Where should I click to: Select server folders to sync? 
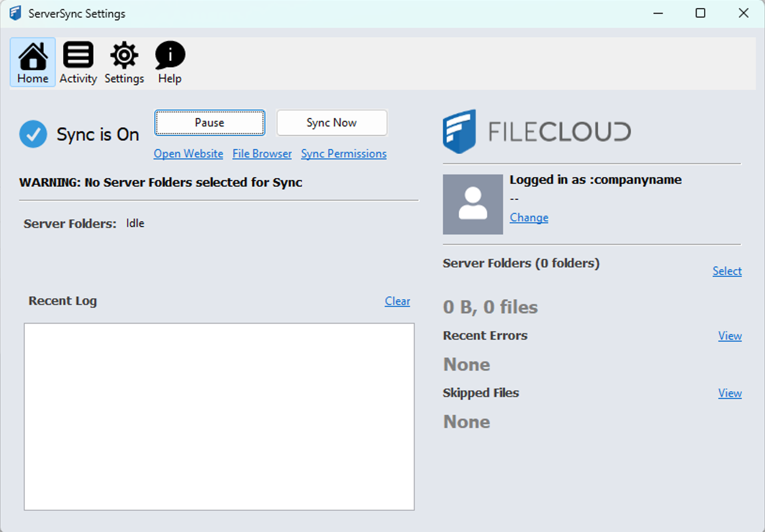(x=727, y=271)
